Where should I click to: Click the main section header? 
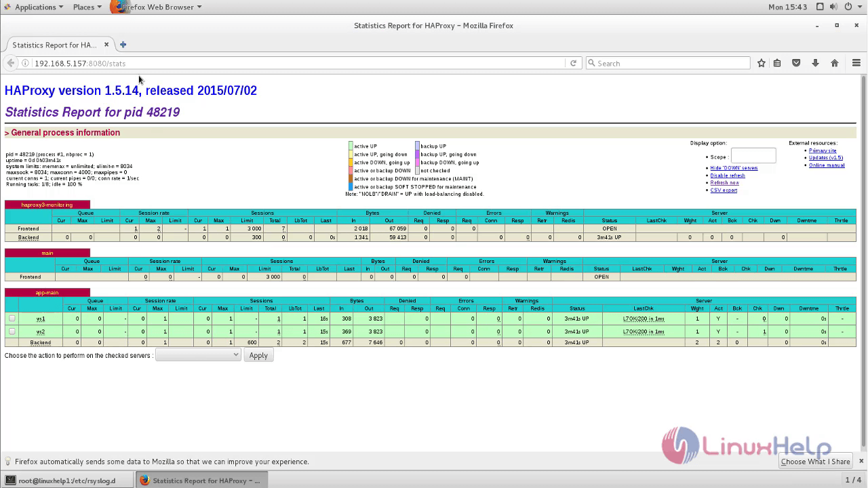[x=47, y=253]
